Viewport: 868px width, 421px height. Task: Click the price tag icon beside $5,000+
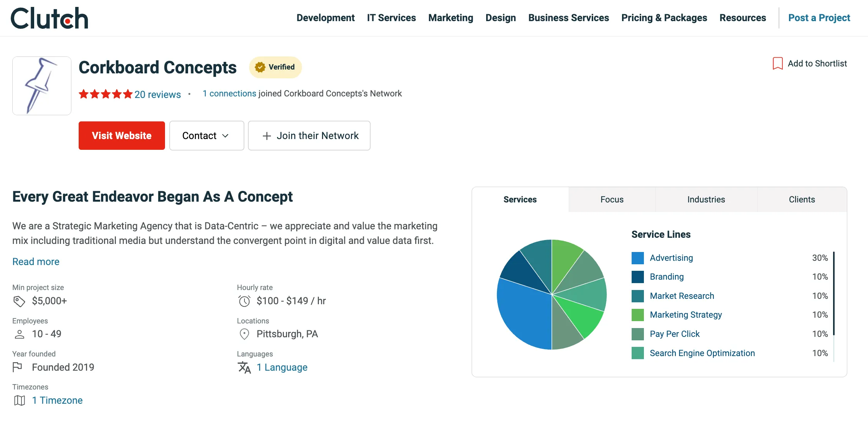[x=19, y=301]
